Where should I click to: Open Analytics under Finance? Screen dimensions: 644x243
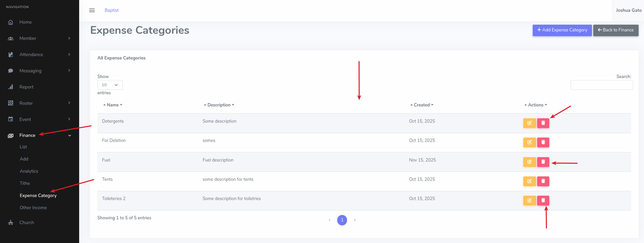pyautogui.click(x=29, y=171)
